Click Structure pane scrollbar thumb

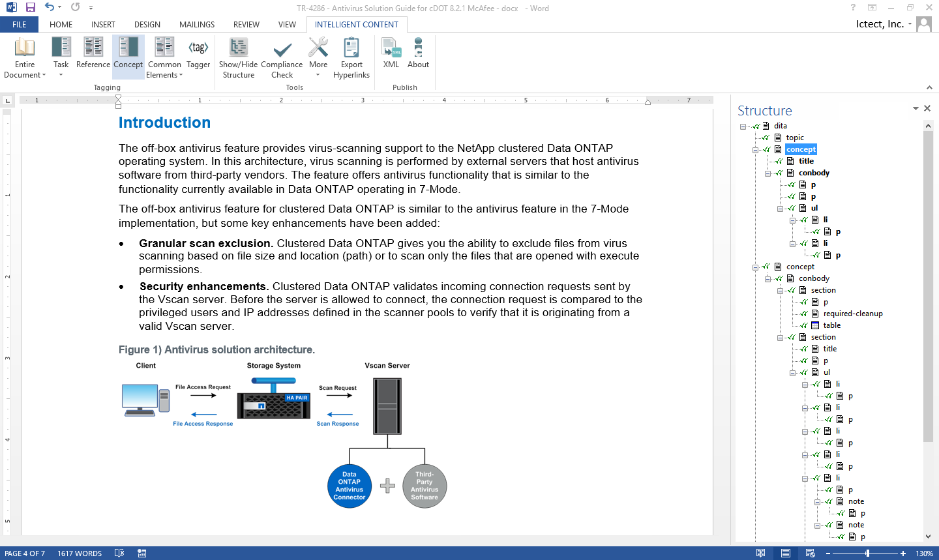[x=928, y=287]
